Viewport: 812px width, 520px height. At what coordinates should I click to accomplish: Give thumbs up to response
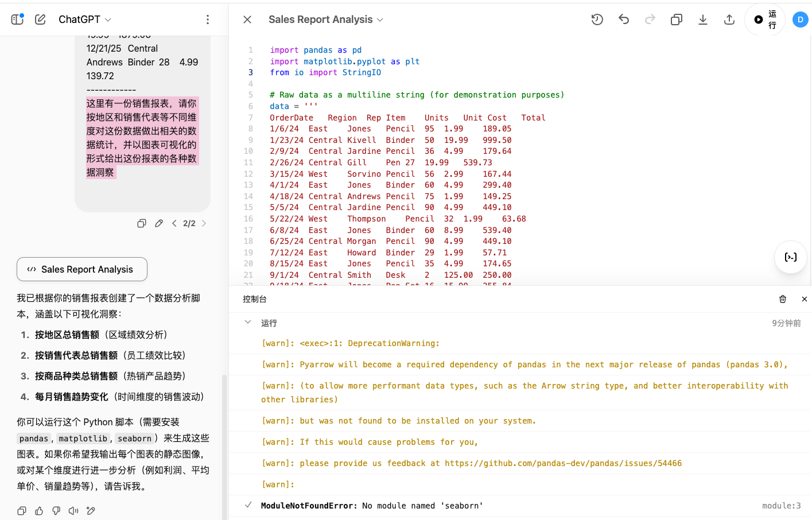[39, 511]
